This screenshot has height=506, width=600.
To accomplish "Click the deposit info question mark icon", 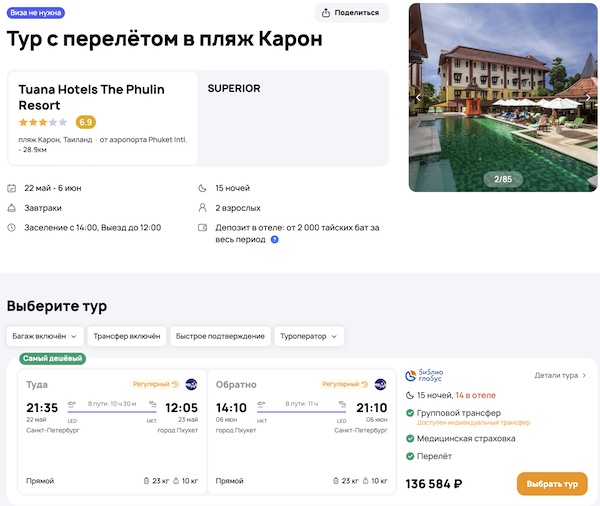I will click(x=274, y=239).
